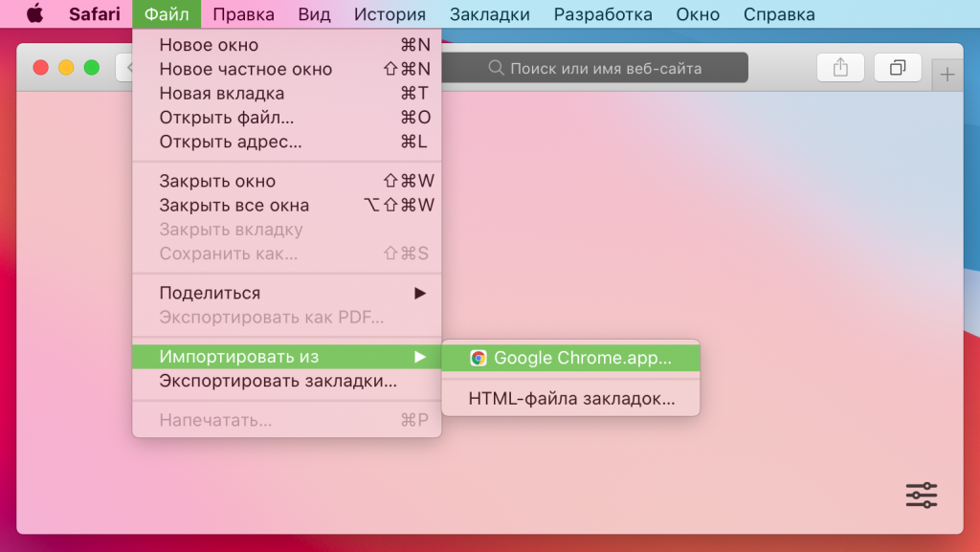Open the tab overview icon
Image resolution: width=980 pixels, height=552 pixels.
pyautogui.click(x=898, y=68)
